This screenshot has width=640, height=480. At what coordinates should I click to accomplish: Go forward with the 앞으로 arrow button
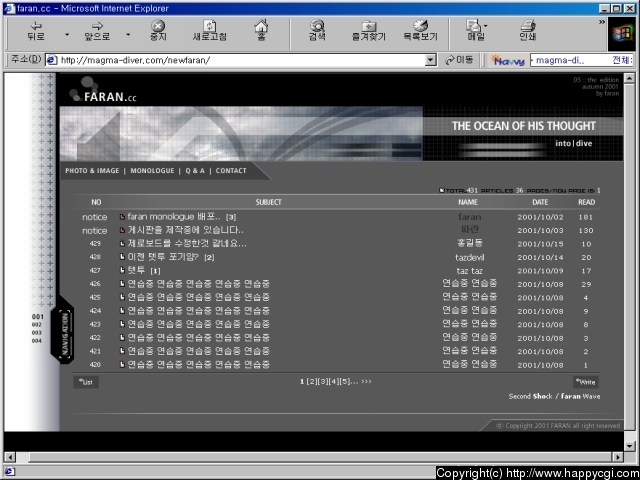pos(97,31)
